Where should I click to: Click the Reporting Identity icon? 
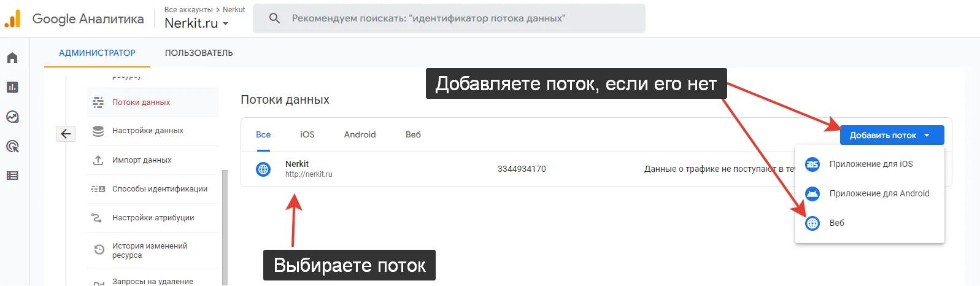pos(98,189)
